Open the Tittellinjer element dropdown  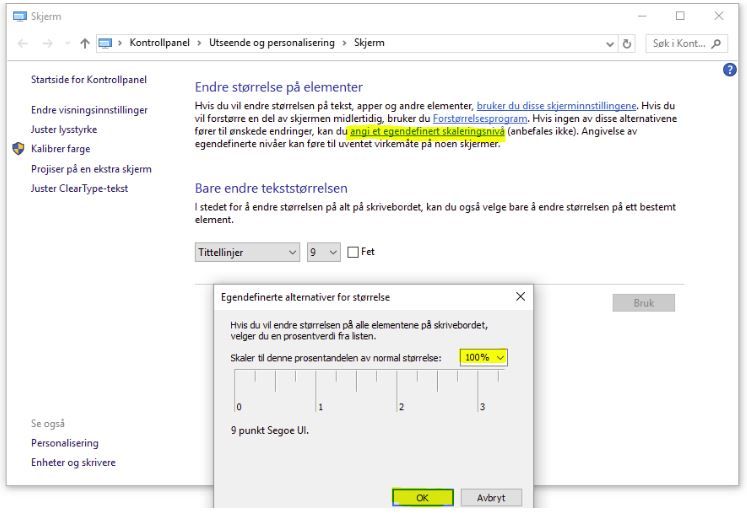(247, 252)
